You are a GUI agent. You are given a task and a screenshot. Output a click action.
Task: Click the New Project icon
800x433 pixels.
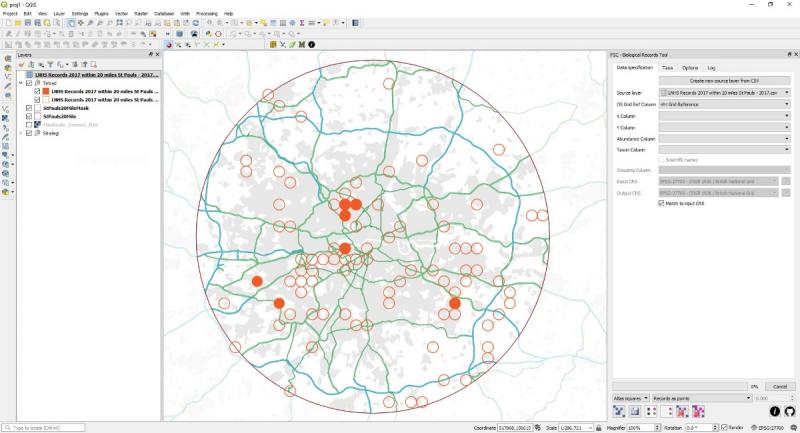(9, 23)
